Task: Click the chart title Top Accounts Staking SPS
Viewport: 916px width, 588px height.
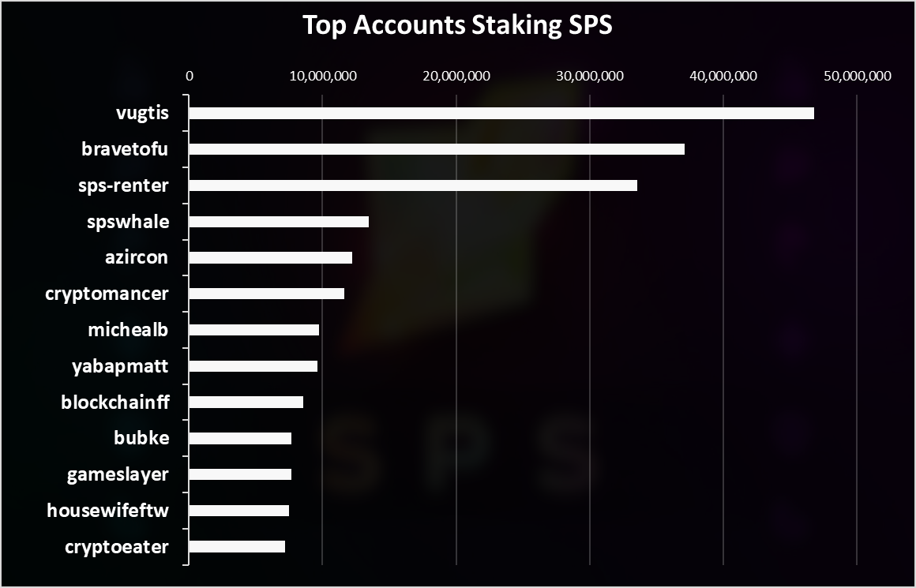Action: point(457,26)
